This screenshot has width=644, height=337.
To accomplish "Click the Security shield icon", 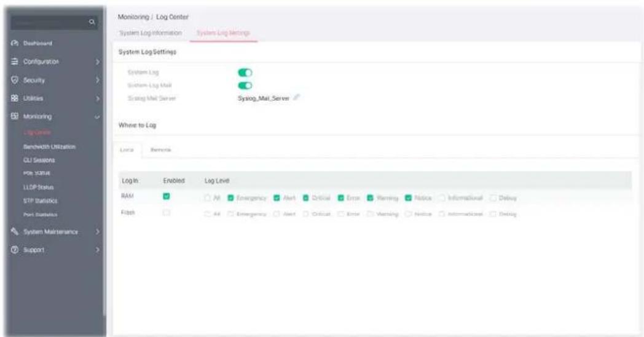I will click(x=15, y=80).
